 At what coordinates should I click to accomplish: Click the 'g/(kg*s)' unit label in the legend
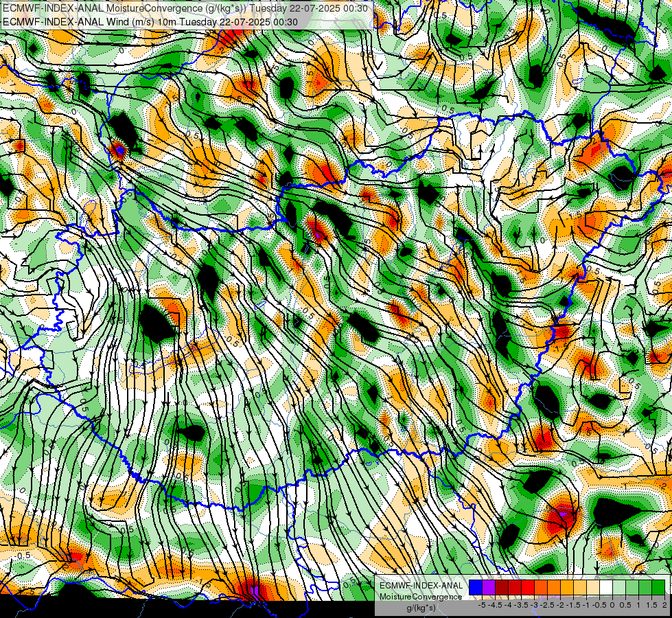pos(421,608)
